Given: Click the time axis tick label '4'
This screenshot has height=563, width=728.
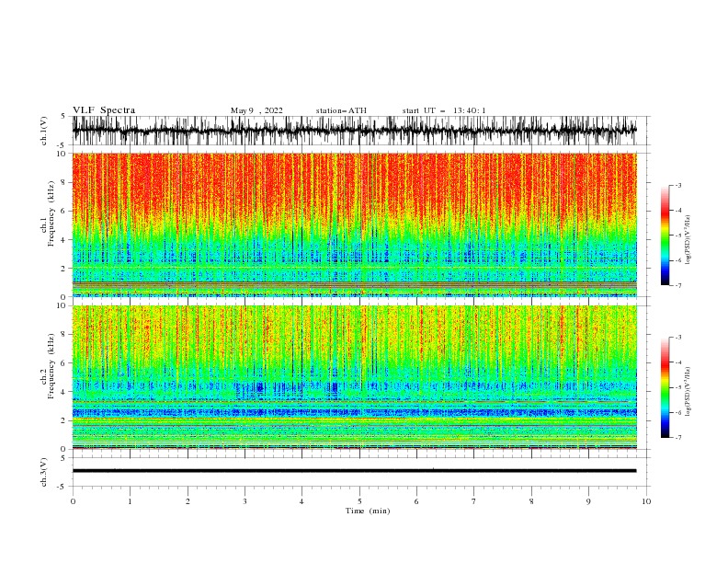Looking at the screenshot, I should coord(301,501).
